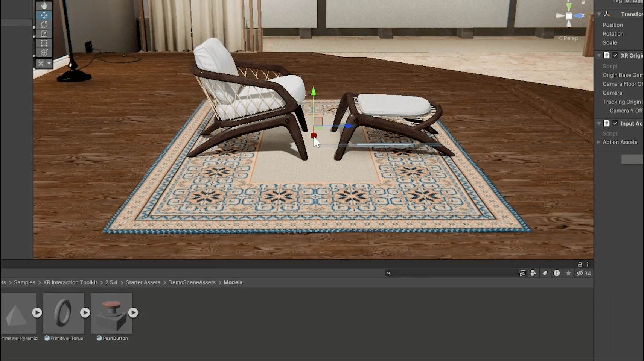Navigate to Starter Assets in the breadcrumb

pos(143,282)
